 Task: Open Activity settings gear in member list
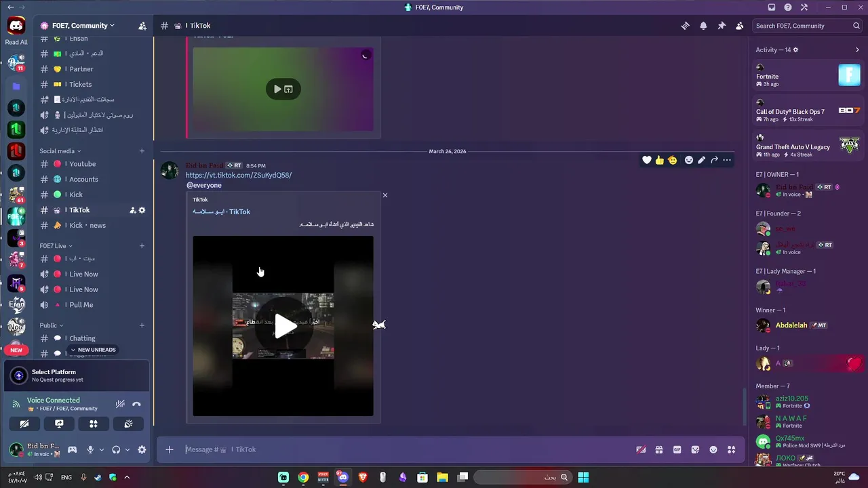tap(795, 49)
